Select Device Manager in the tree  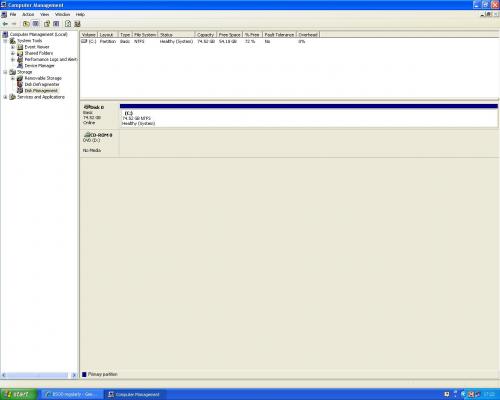tap(39, 66)
